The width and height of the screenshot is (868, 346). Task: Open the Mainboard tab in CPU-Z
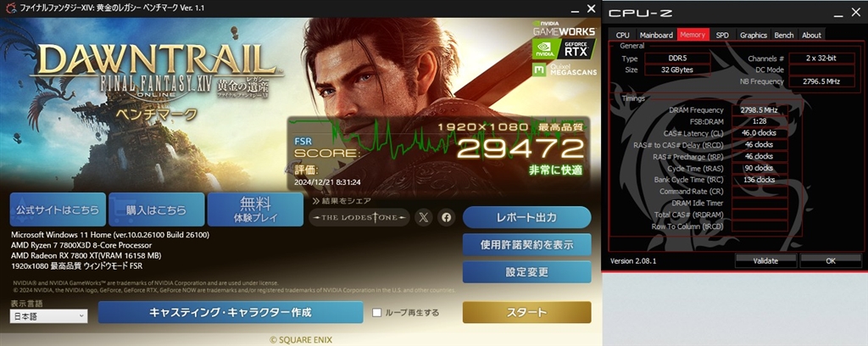click(x=656, y=35)
